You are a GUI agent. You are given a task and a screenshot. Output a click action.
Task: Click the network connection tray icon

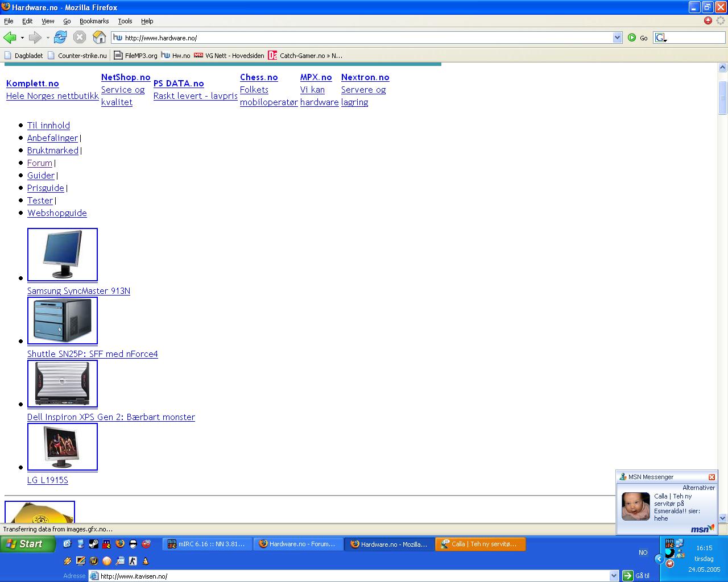click(679, 543)
